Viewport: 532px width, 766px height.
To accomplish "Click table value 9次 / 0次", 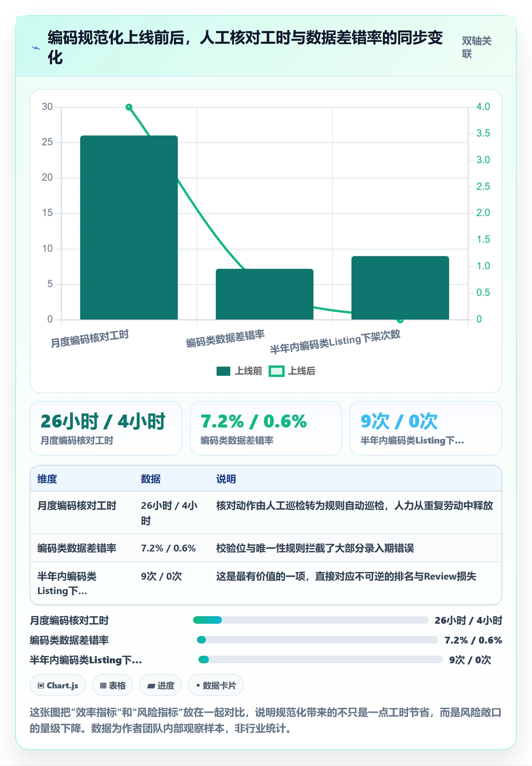I will click(161, 576).
